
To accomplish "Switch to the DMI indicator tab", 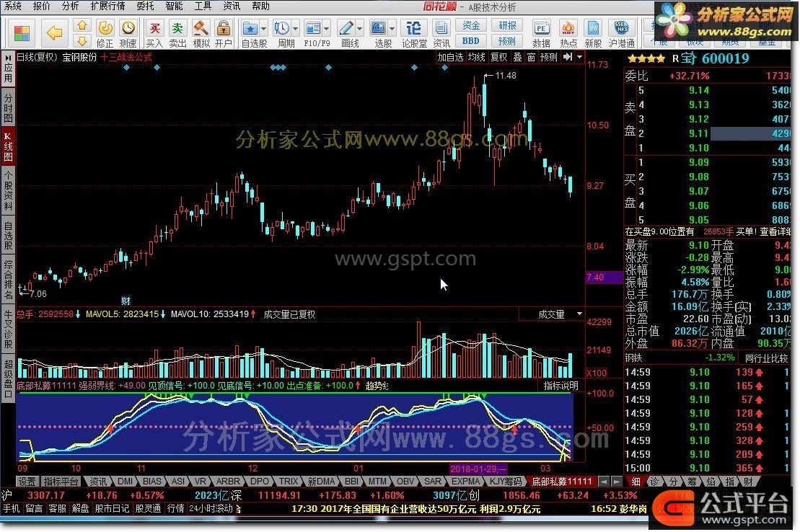I will [x=125, y=481].
